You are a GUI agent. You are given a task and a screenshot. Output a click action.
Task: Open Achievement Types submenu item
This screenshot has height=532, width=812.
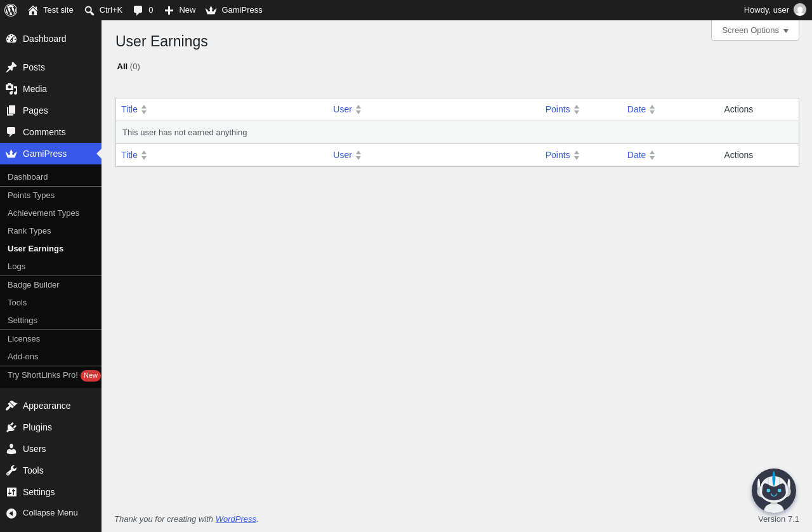click(x=51, y=213)
